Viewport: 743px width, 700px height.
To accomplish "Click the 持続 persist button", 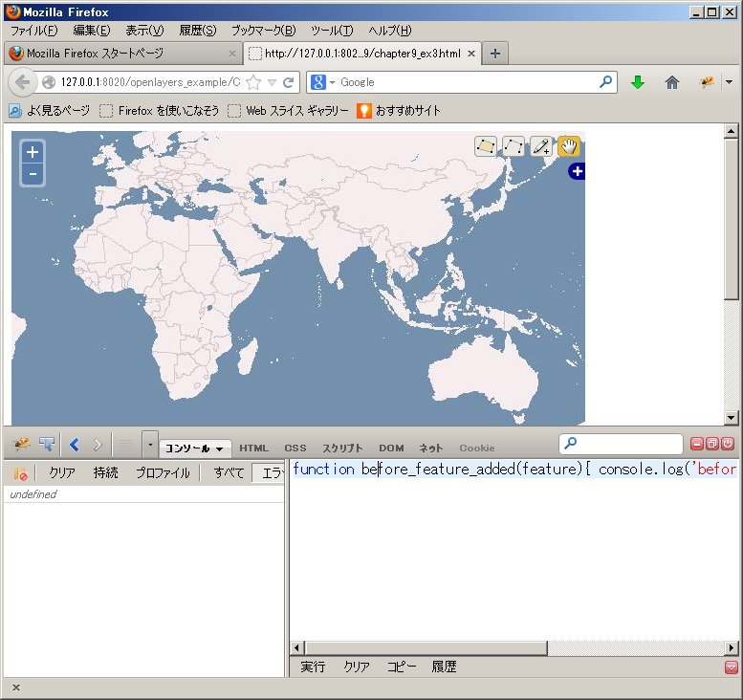I will pyautogui.click(x=105, y=473).
